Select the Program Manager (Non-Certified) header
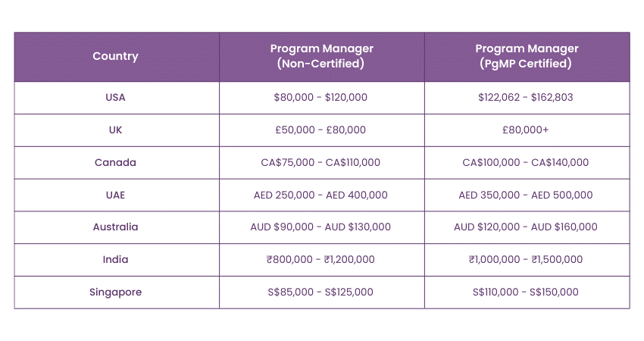The image size is (644, 341). 321,56
